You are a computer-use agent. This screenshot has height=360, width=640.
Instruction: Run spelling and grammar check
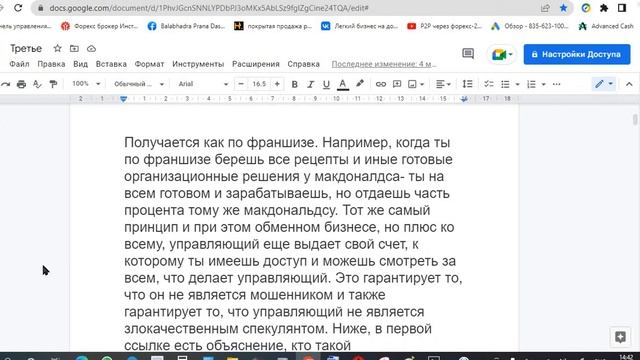(37, 84)
